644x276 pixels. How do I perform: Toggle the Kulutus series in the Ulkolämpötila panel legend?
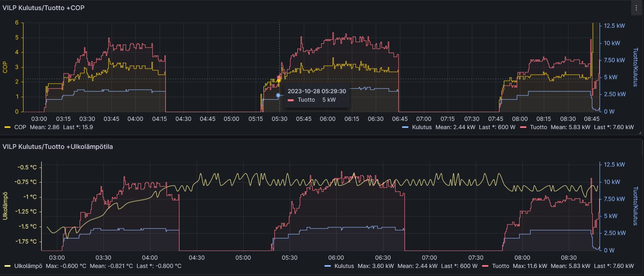(x=344, y=266)
